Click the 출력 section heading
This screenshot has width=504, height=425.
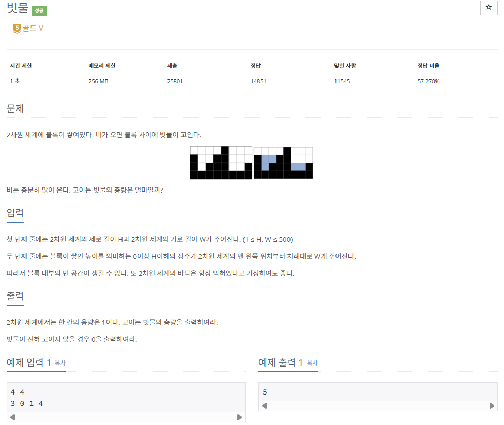15,296
